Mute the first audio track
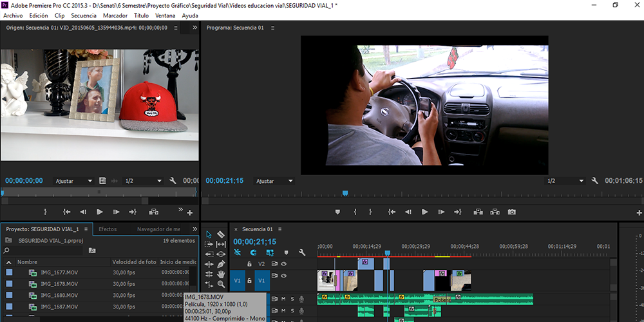The image size is (644, 322). pyautogui.click(x=283, y=299)
